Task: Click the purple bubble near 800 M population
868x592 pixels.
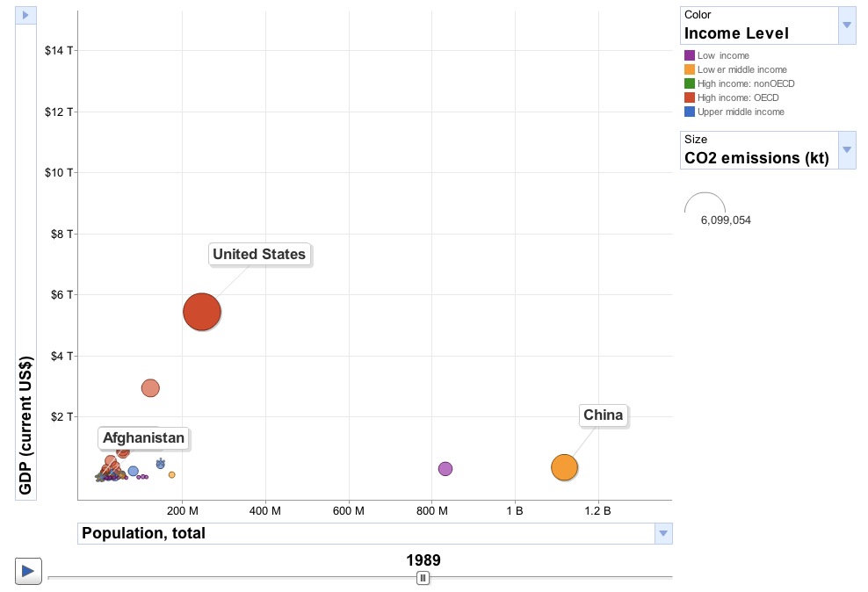Action: pos(445,469)
